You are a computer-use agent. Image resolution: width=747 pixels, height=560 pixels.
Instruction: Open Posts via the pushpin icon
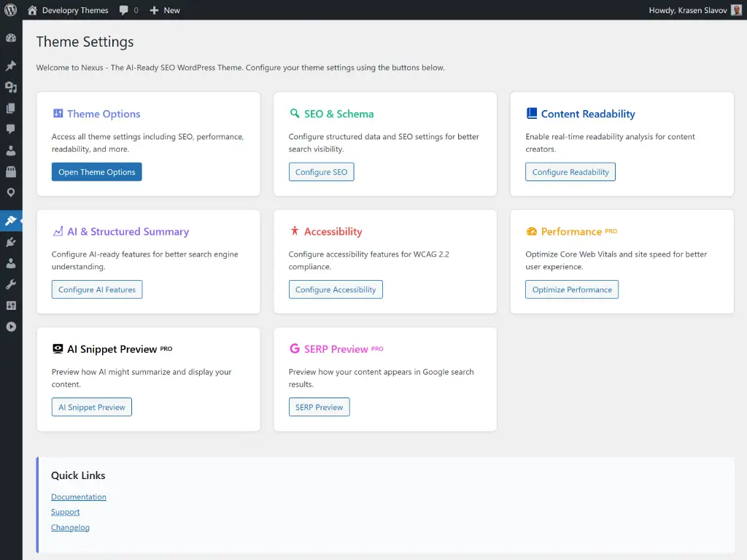pyautogui.click(x=11, y=66)
